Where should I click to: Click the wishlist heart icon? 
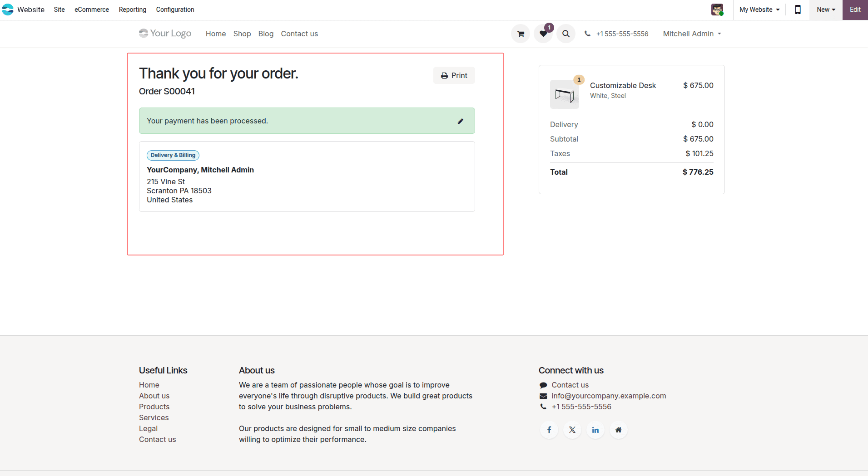[543, 34]
